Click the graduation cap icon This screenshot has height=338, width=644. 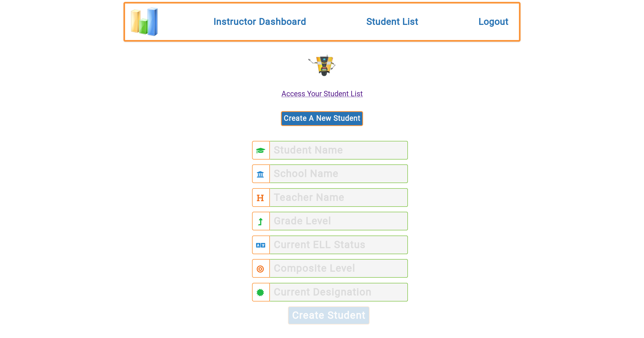pyautogui.click(x=261, y=150)
